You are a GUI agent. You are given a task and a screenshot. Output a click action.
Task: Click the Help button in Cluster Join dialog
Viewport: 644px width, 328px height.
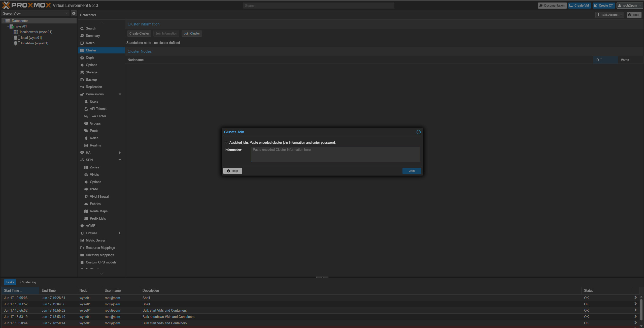point(232,171)
